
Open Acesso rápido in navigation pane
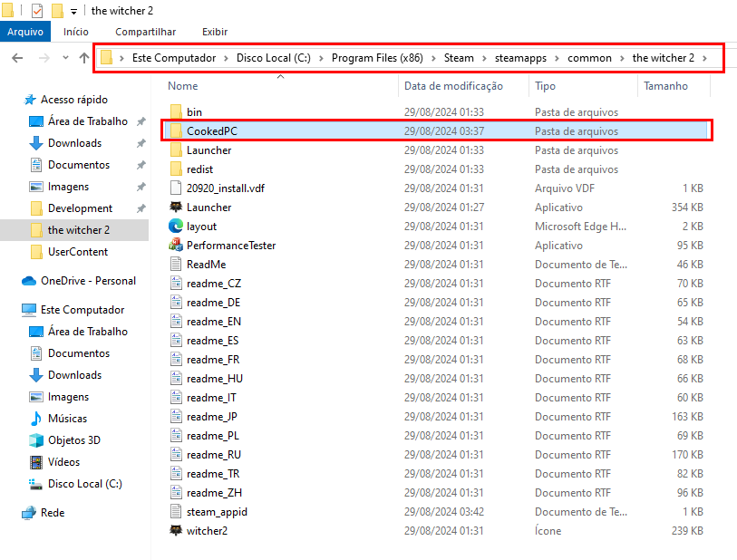pos(73,100)
